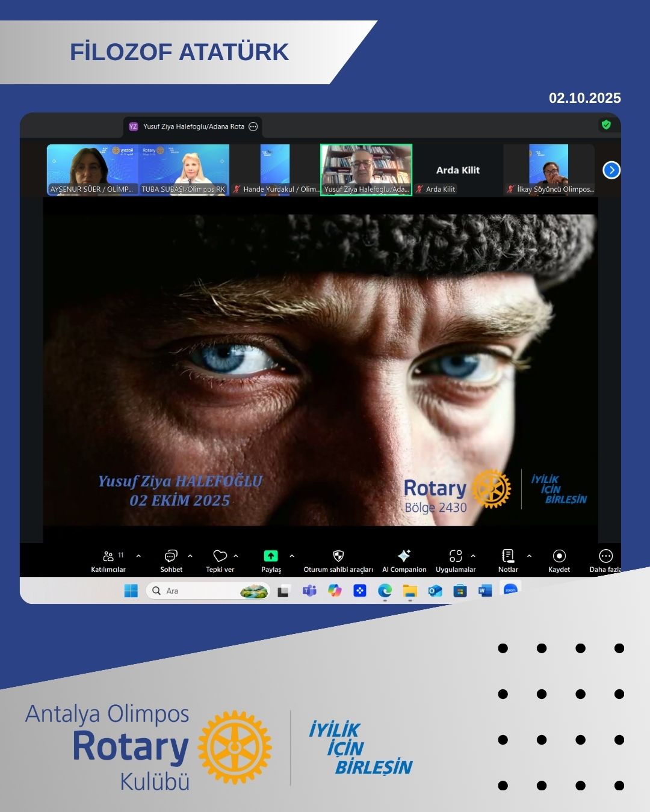This screenshot has height=812, width=650.
Task: Launch the AI Companion sparkle icon
Action: pos(404,556)
